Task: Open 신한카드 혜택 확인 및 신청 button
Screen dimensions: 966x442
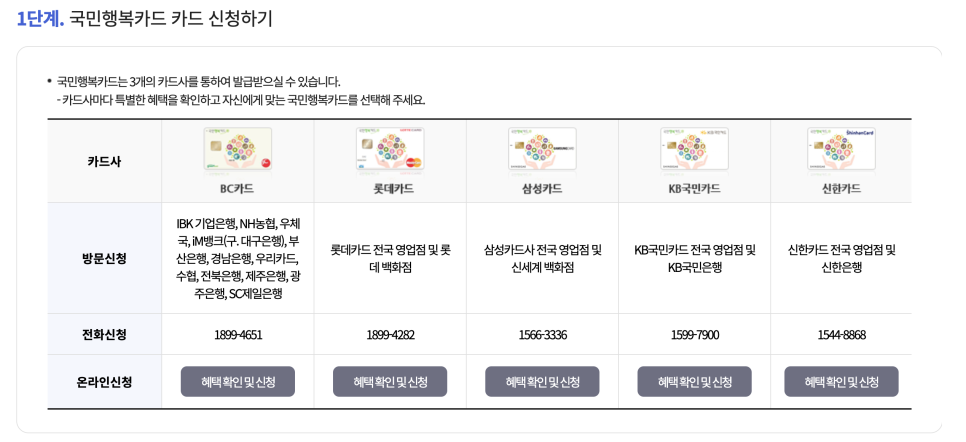Action: click(841, 382)
